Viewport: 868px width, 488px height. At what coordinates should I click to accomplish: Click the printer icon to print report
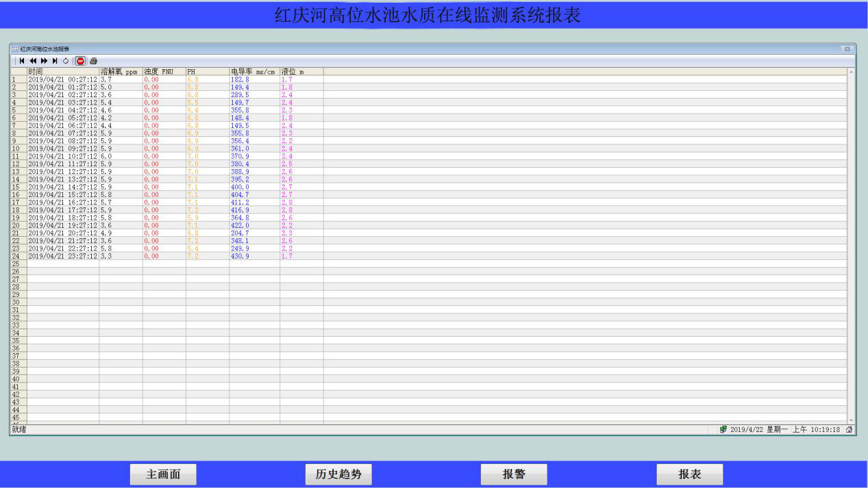(x=93, y=61)
